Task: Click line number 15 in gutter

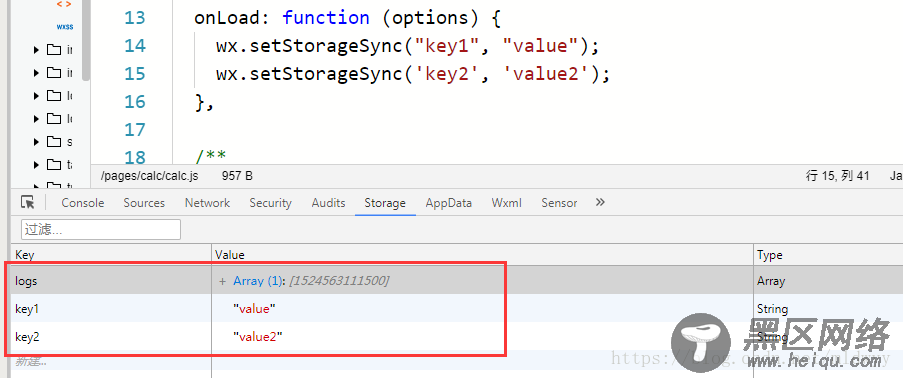Action: click(x=135, y=74)
